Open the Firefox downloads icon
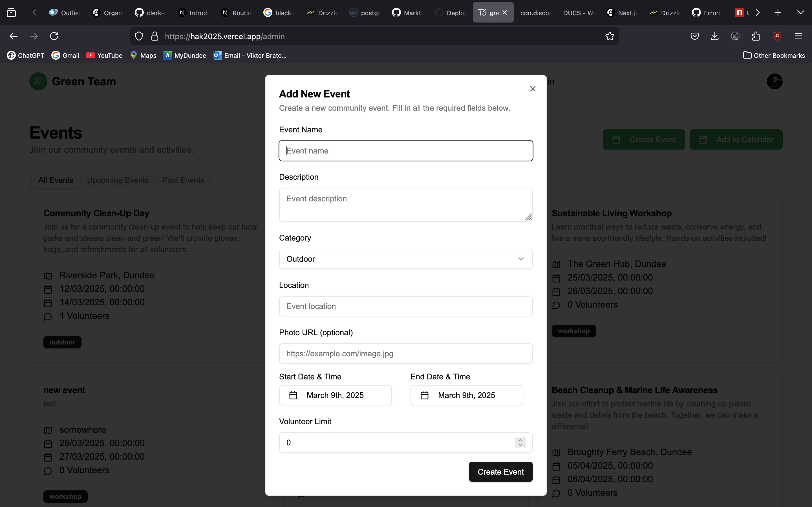Screen dimensions: 812x507 coord(714,36)
